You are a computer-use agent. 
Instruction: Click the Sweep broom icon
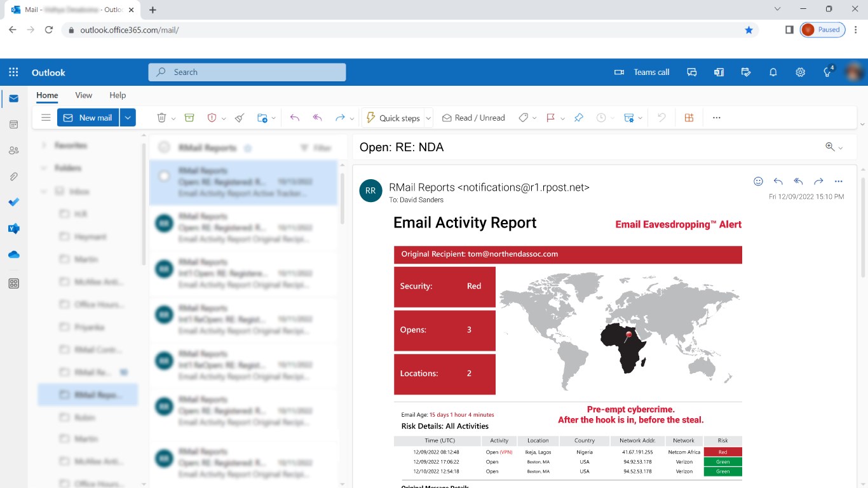pos(240,118)
